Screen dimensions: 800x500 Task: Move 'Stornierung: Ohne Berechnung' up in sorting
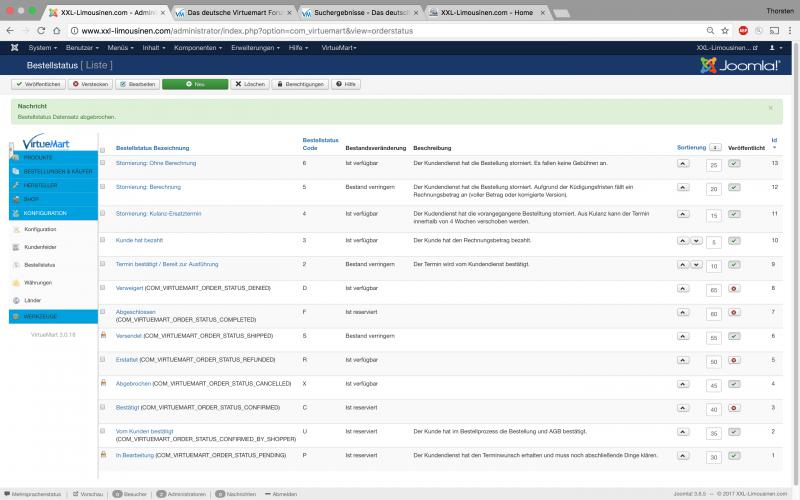(x=683, y=162)
